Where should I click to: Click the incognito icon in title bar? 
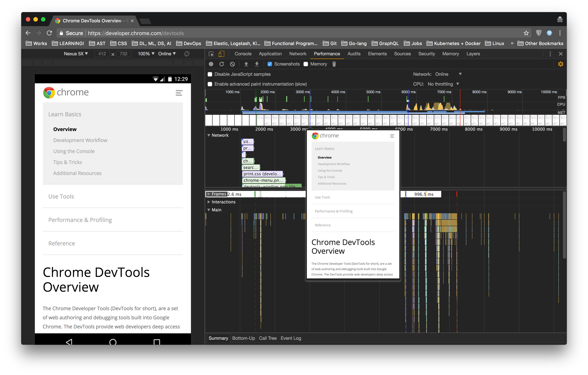pyautogui.click(x=560, y=20)
